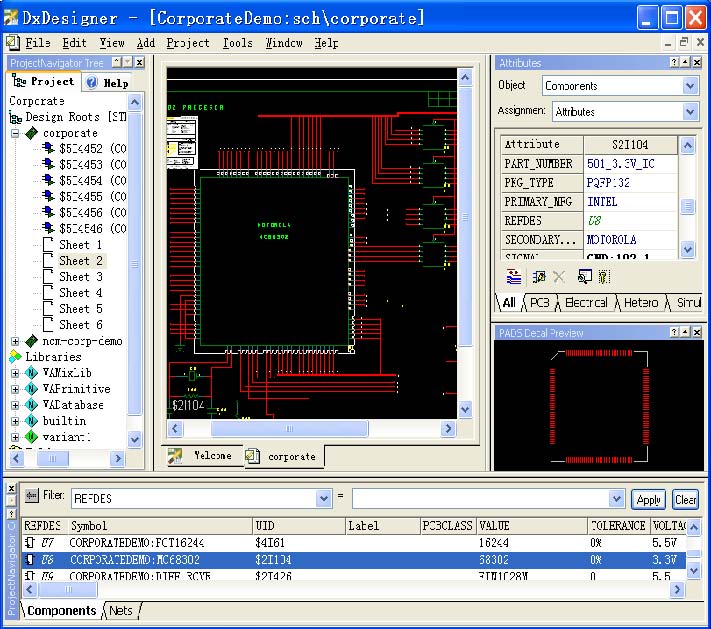Image resolution: width=711 pixels, height=629 pixels.
Task: Click the Apply button
Action: pyautogui.click(x=648, y=499)
